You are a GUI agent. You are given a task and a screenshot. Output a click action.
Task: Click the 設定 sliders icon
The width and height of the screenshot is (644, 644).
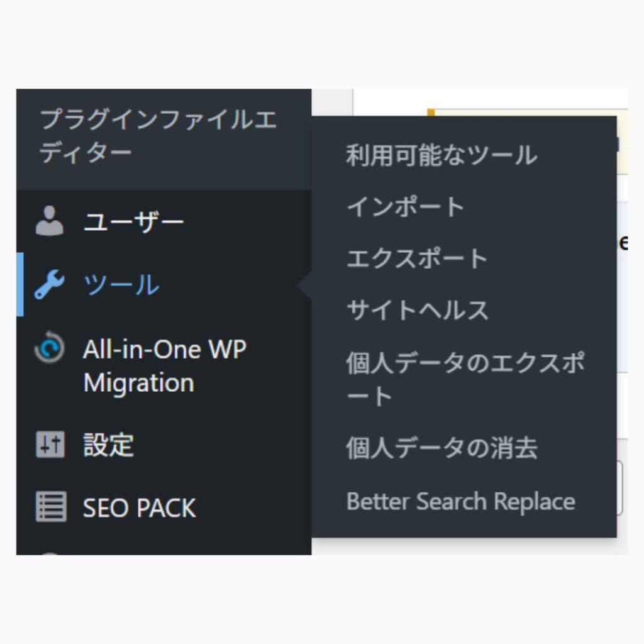click(x=50, y=443)
